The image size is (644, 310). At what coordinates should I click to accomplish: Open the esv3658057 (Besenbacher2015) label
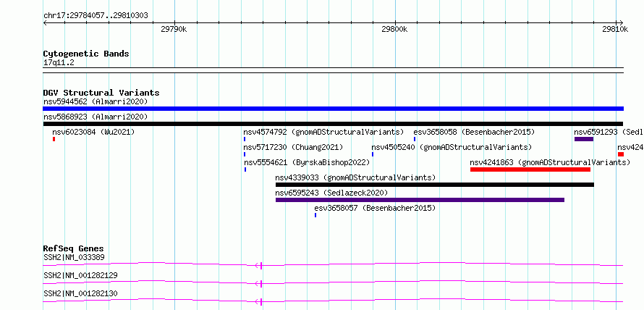(x=375, y=208)
